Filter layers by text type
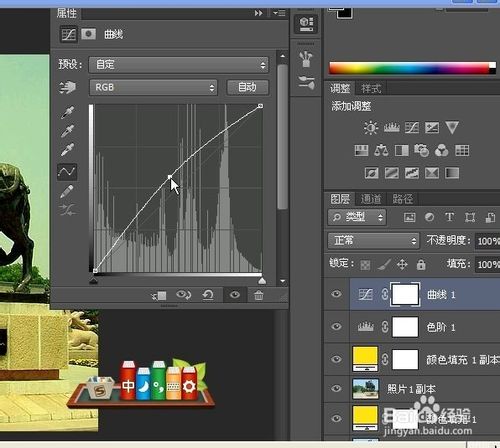The height and width of the screenshot is (448, 500). coord(449,217)
